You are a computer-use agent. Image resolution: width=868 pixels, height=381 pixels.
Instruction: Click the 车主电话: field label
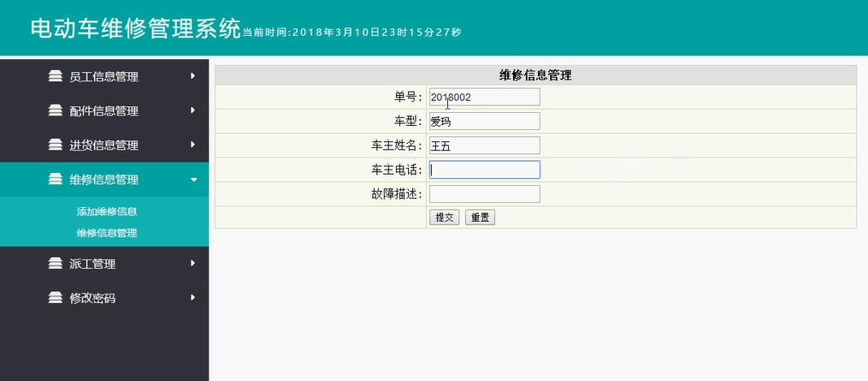pos(397,170)
